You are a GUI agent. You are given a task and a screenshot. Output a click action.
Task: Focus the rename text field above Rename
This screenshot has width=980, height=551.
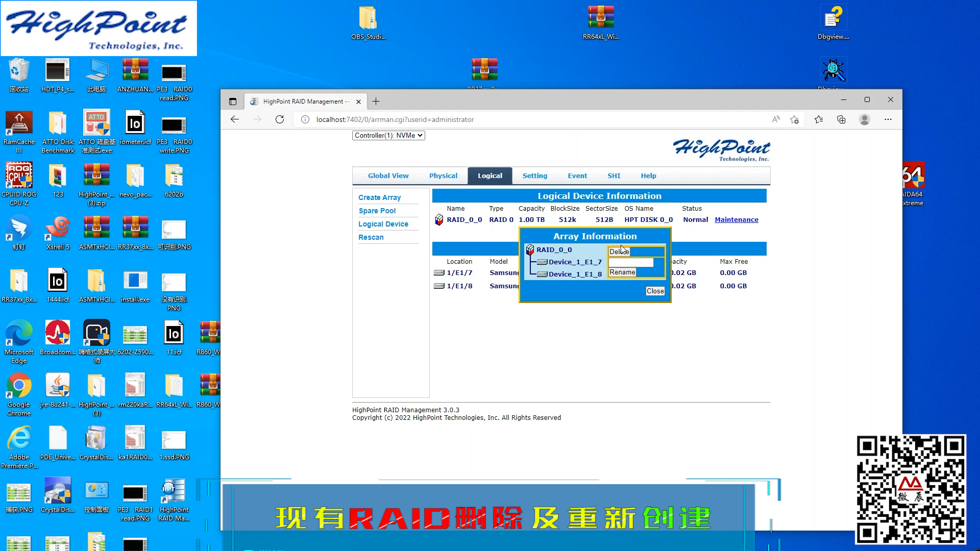point(631,262)
